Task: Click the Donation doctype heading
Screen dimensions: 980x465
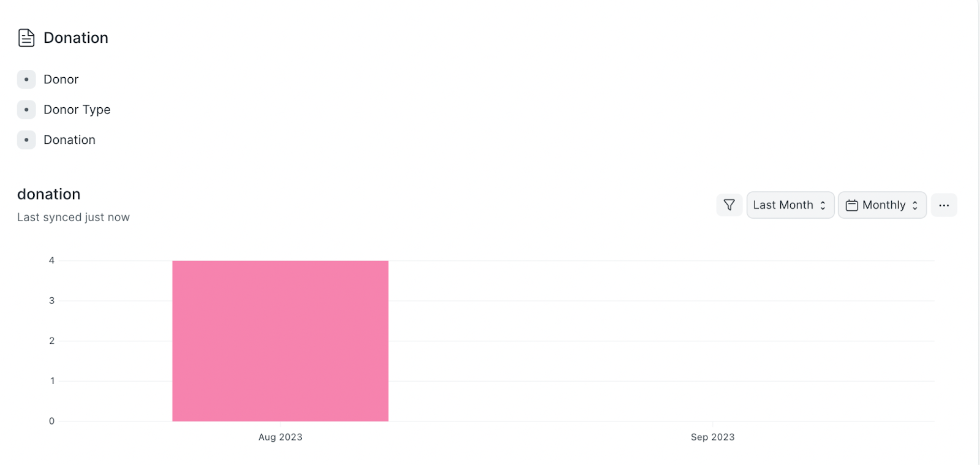Action: pyautogui.click(x=76, y=38)
